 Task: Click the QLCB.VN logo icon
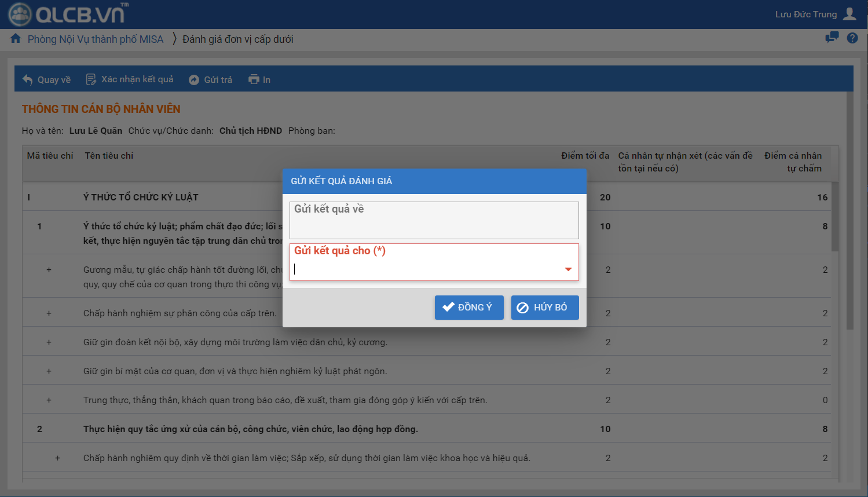click(20, 14)
